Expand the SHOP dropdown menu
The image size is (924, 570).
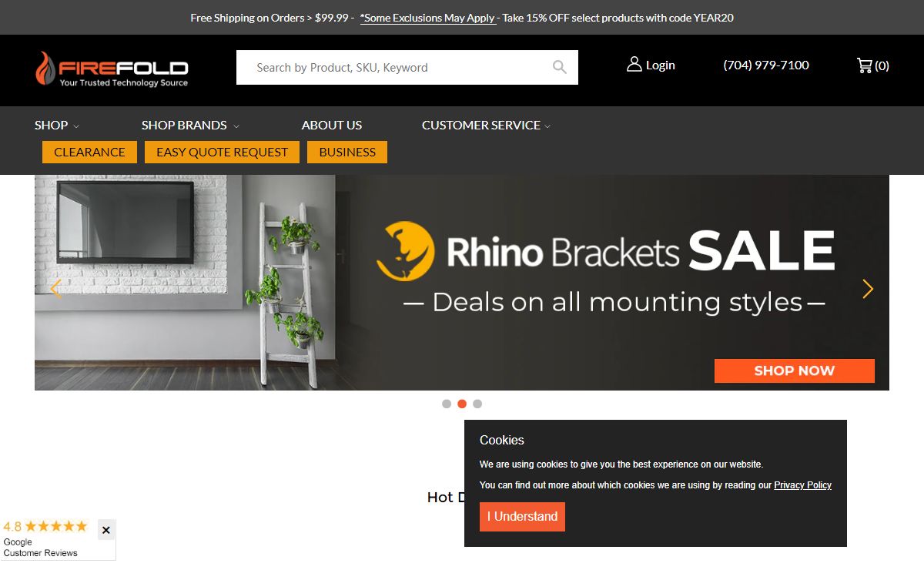57,125
